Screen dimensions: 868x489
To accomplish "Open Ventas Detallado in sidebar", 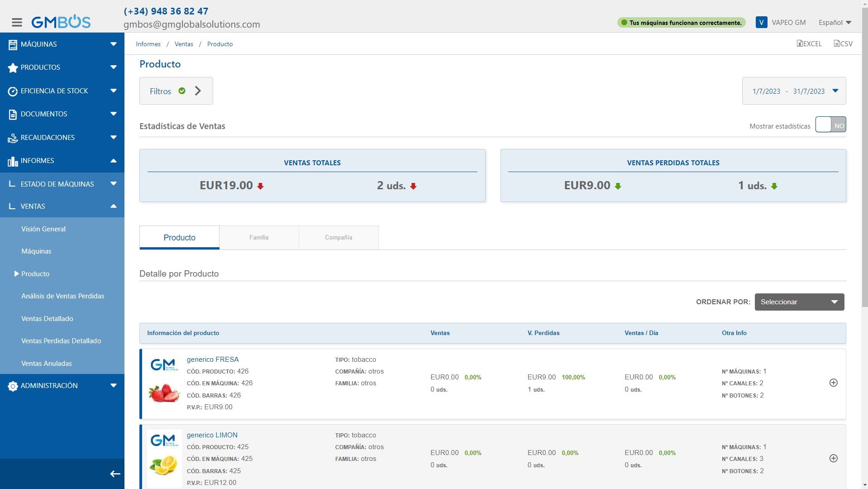I will click(x=47, y=319).
